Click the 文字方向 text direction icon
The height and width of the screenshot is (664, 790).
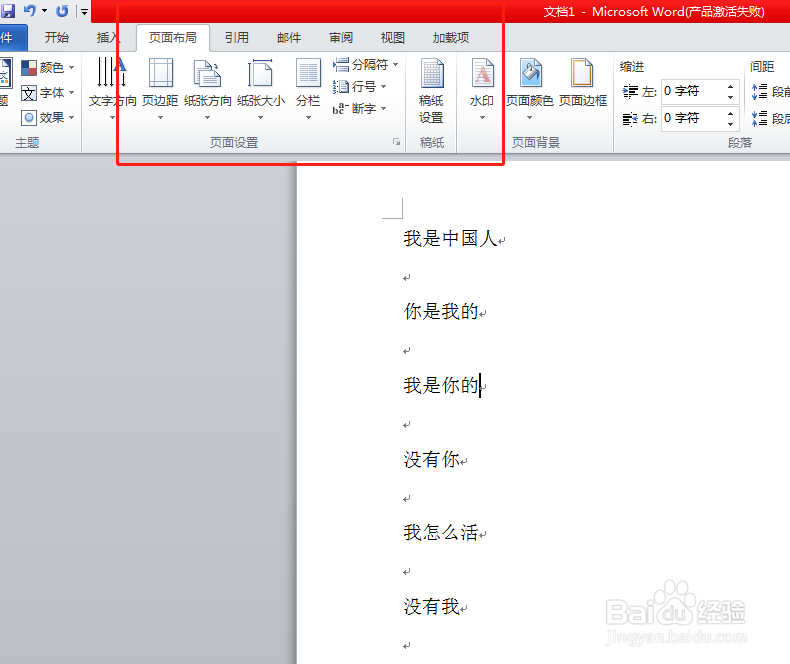pyautogui.click(x=112, y=73)
